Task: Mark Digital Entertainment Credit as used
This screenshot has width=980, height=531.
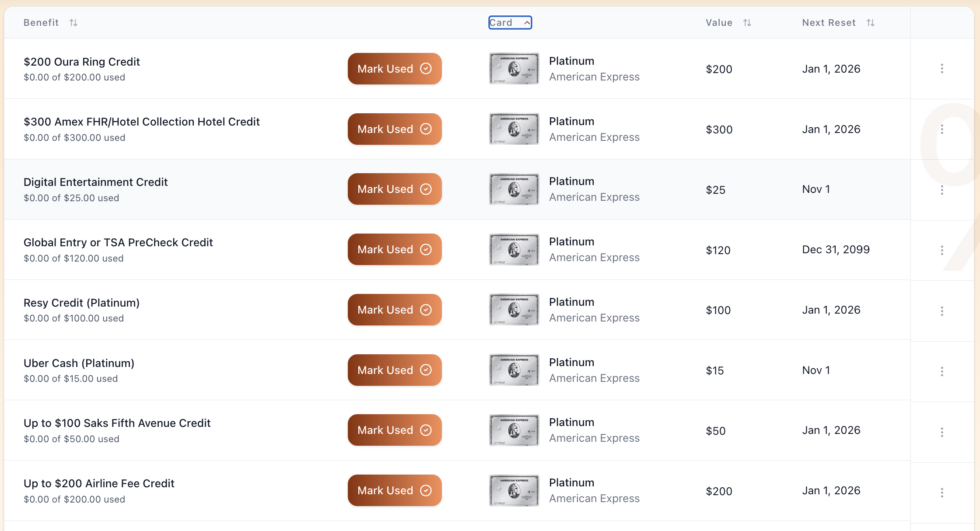Action: pos(394,189)
